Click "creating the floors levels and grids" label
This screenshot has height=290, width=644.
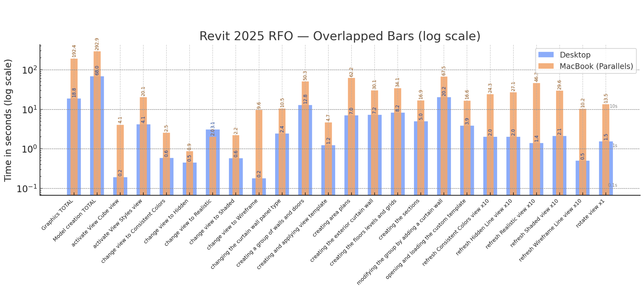tap(363, 233)
